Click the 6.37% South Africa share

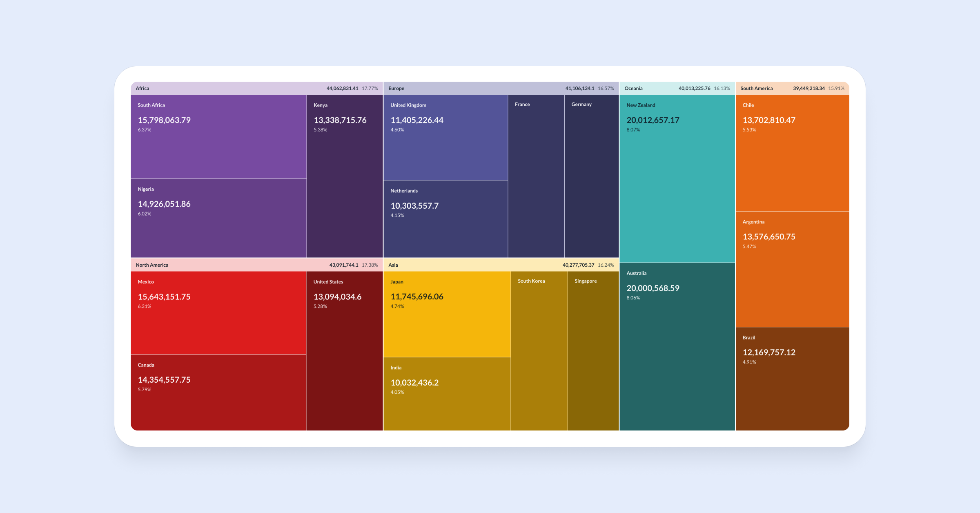point(145,130)
